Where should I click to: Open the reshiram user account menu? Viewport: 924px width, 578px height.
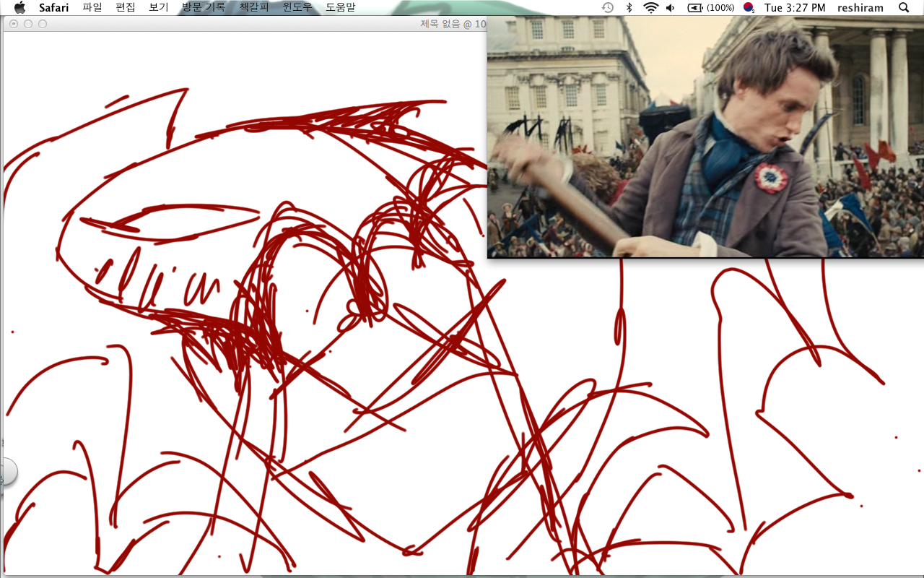(860, 7)
